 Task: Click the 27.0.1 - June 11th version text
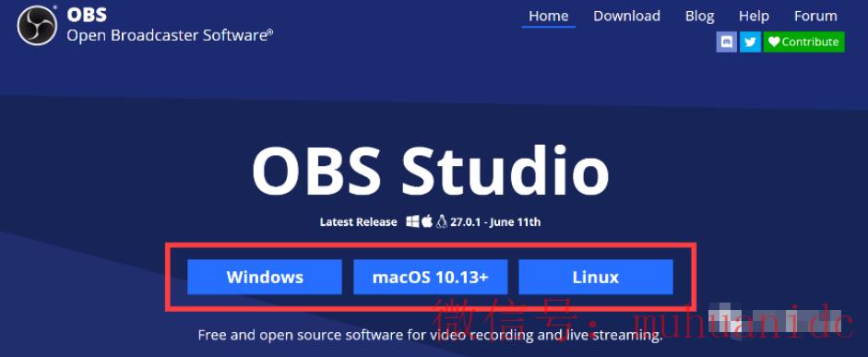coord(495,222)
